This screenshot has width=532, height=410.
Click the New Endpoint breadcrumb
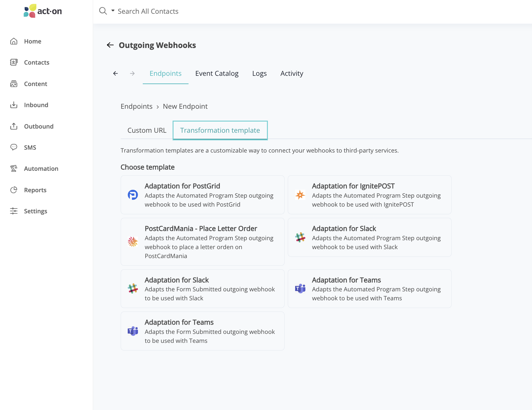(185, 106)
